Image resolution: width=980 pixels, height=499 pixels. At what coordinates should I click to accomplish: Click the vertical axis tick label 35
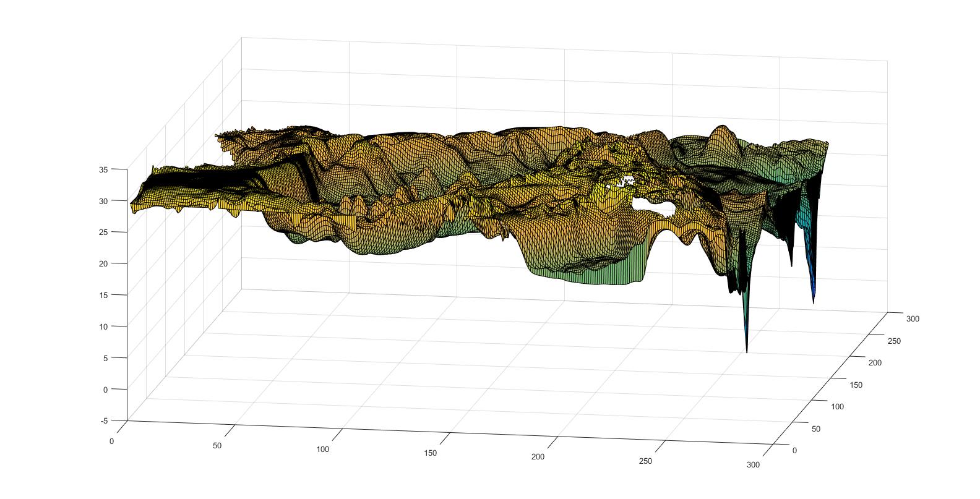click(x=103, y=169)
